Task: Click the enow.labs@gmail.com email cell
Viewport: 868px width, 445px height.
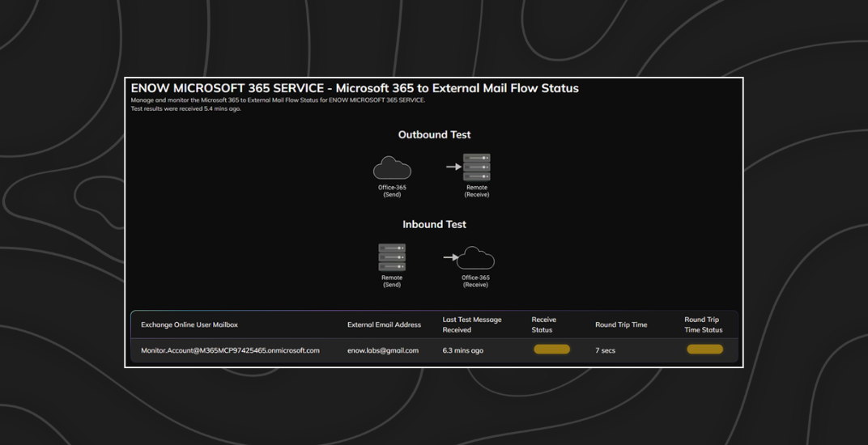Action: coord(383,350)
